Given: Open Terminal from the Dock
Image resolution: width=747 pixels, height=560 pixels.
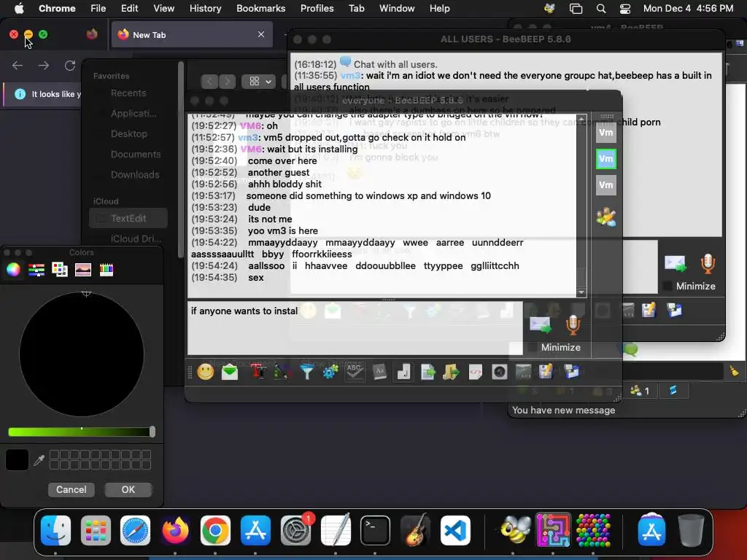Looking at the screenshot, I should 376,530.
